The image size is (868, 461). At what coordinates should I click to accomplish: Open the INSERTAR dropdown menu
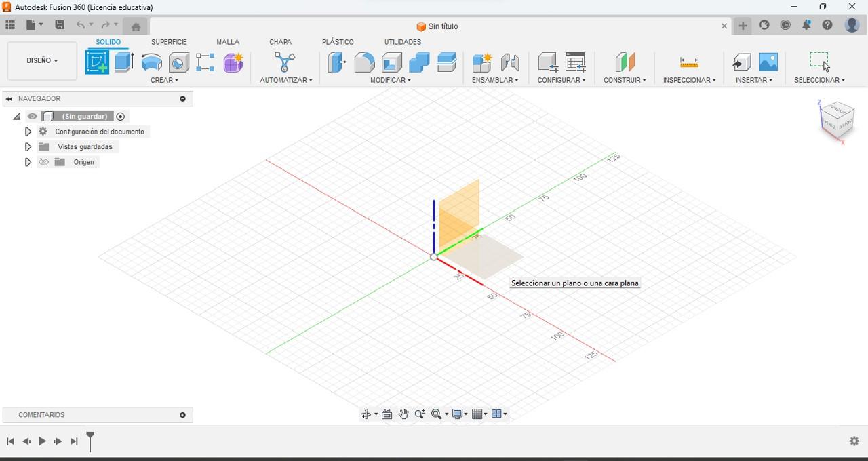pyautogui.click(x=754, y=80)
